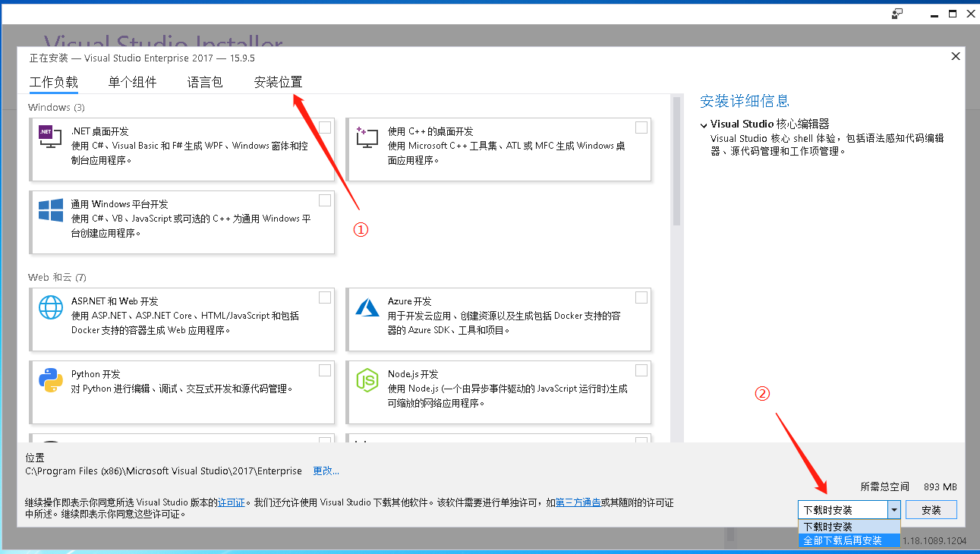
Task: Select the .NET 桌面开发 workload icon
Action: [x=49, y=136]
